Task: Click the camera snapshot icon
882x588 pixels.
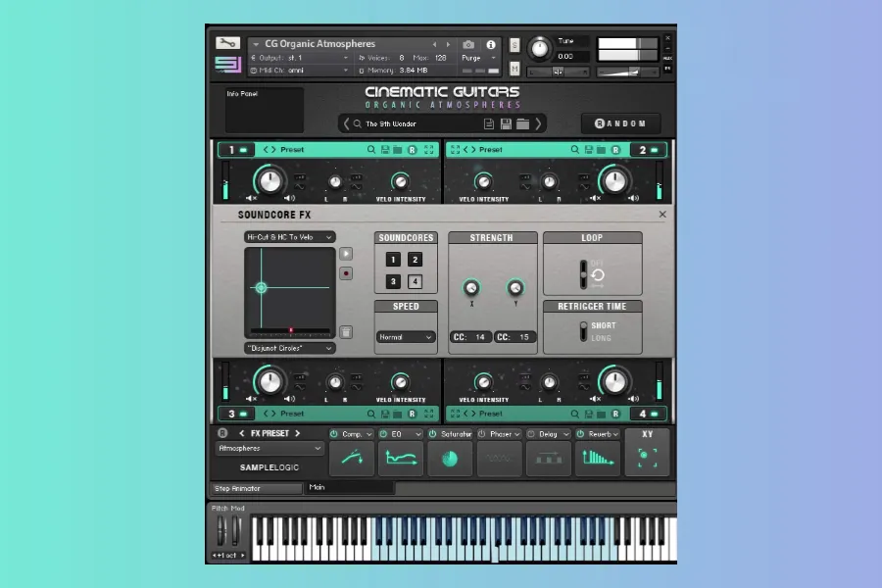Action: [x=468, y=44]
